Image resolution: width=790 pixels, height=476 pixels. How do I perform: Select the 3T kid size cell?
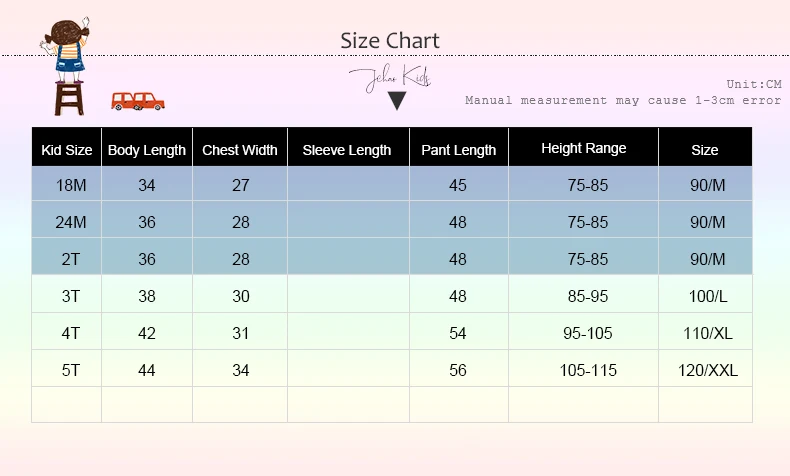click(67, 296)
